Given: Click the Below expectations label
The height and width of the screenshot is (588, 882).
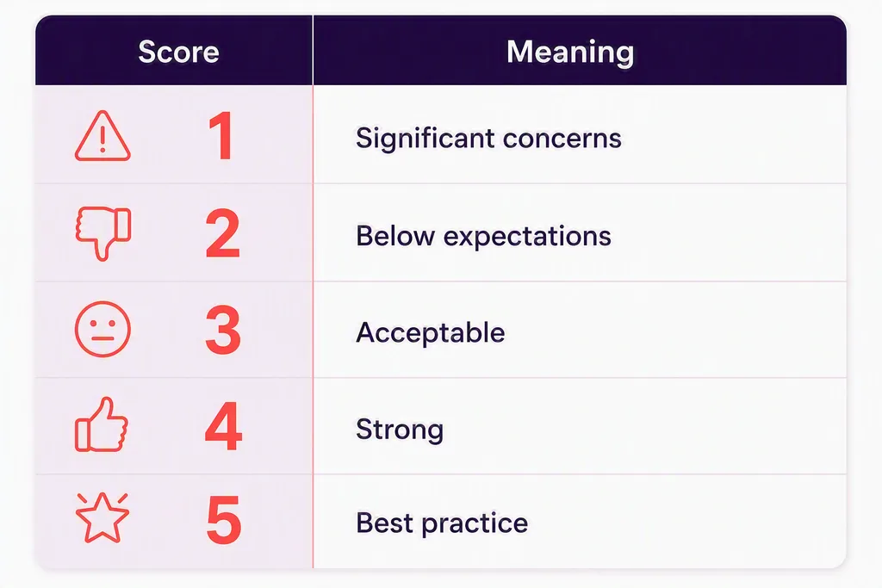Looking at the screenshot, I should tap(483, 236).
